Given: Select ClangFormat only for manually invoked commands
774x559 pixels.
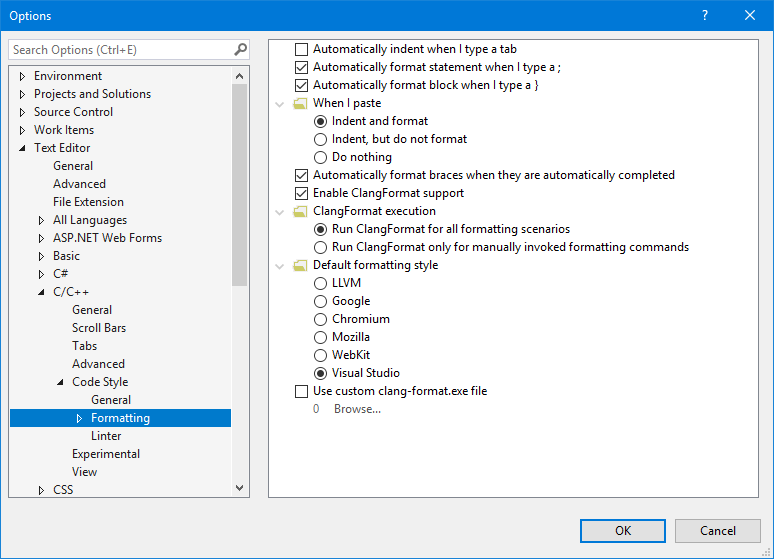Looking at the screenshot, I should click(x=321, y=247).
